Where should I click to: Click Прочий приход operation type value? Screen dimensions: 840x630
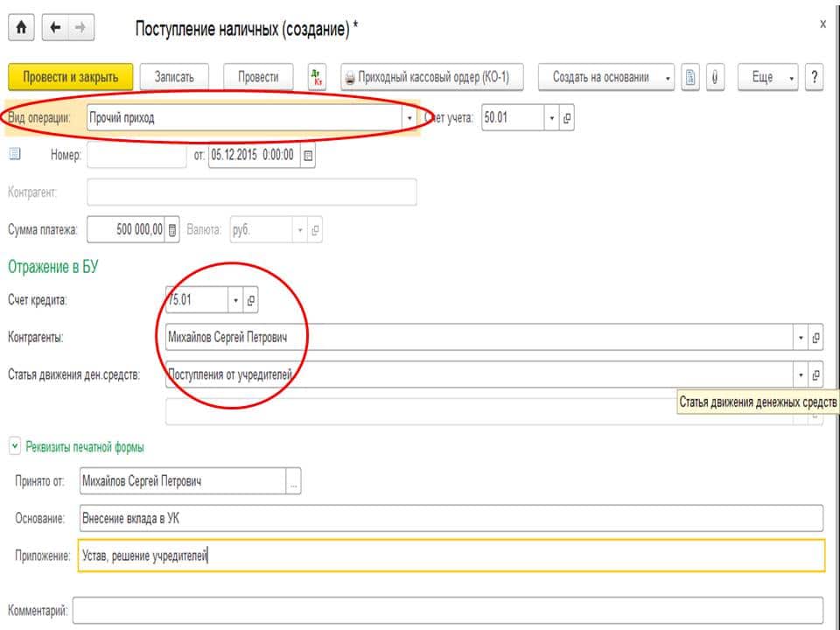pyautogui.click(x=244, y=117)
